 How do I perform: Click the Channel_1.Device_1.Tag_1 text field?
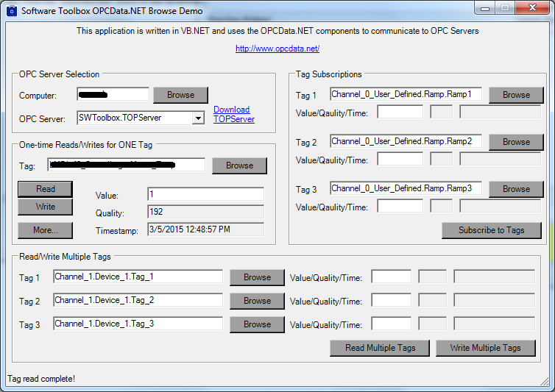click(x=138, y=277)
